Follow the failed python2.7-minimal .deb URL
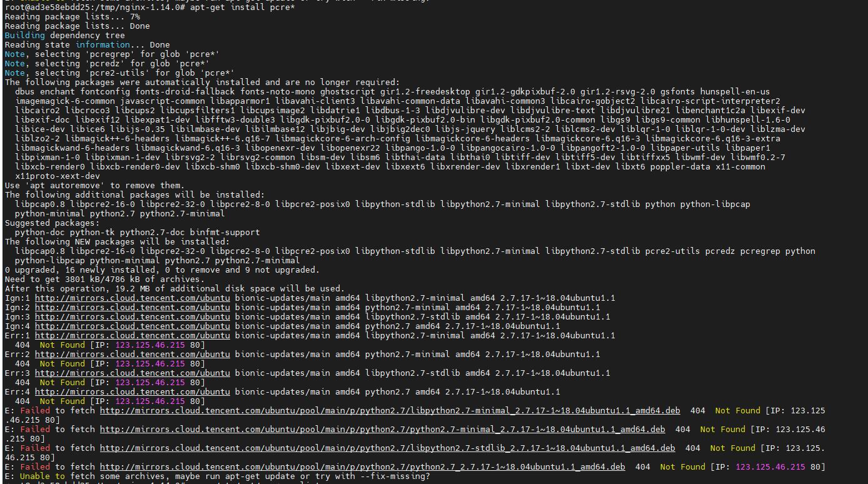This screenshot has width=868, height=484. tap(382, 430)
